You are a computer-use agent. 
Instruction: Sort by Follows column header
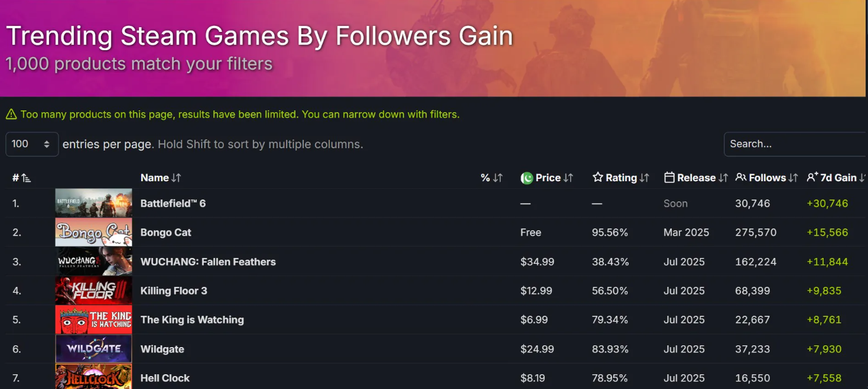[767, 178]
